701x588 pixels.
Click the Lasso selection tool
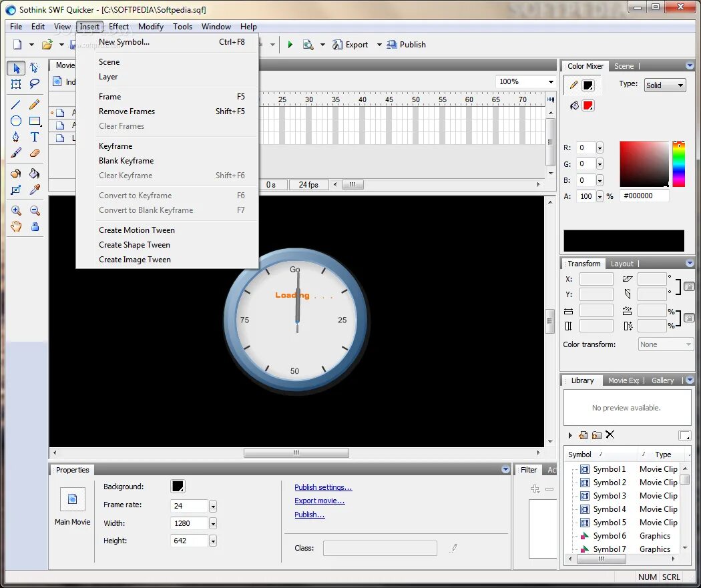[x=35, y=83]
